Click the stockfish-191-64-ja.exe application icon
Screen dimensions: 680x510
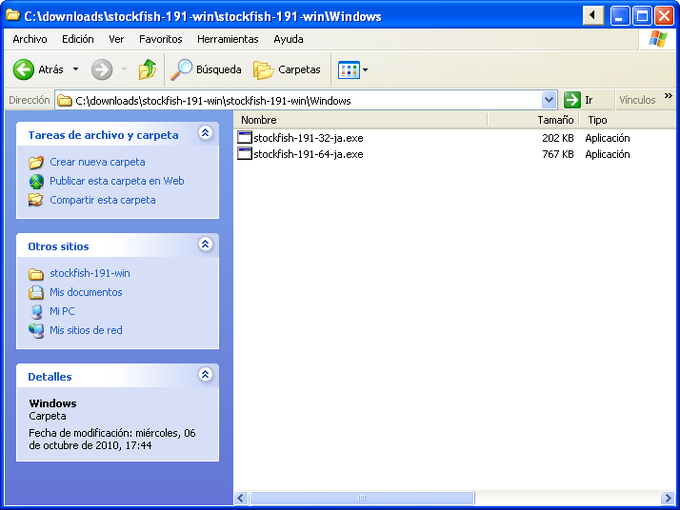pos(245,154)
